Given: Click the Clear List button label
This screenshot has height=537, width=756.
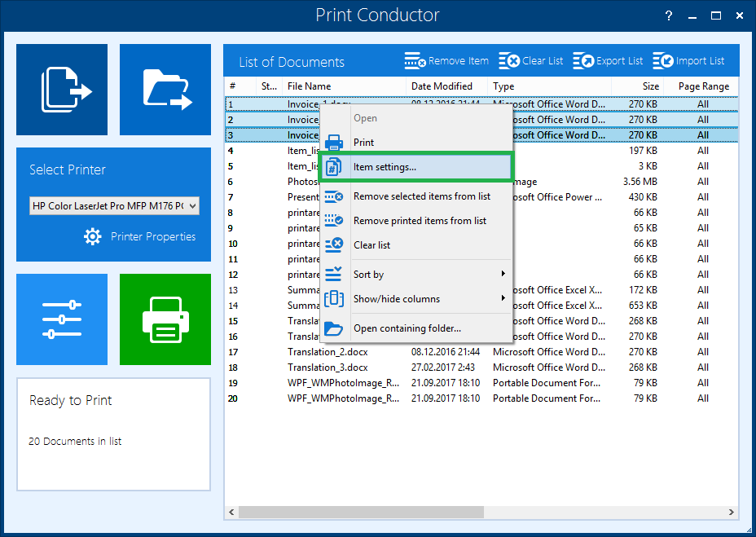Looking at the screenshot, I should 543,61.
